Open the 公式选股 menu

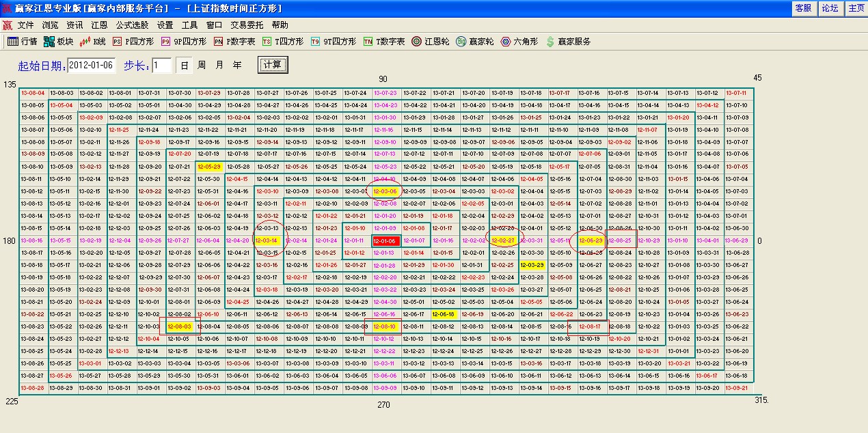pyautogui.click(x=132, y=25)
